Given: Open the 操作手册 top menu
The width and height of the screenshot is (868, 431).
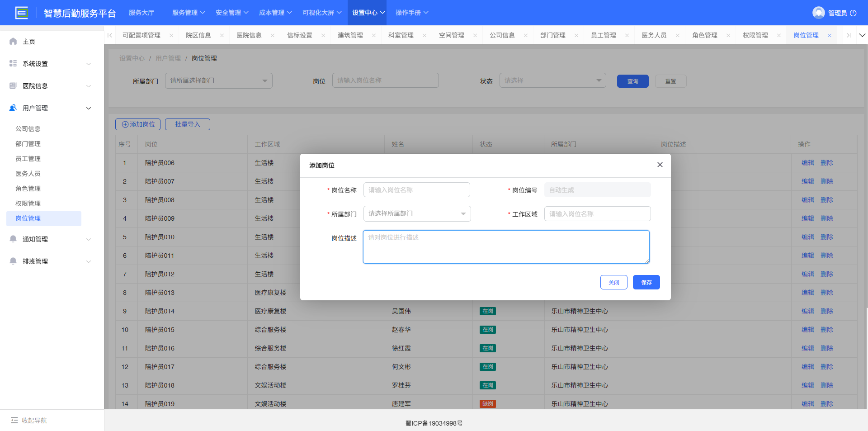Looking at the screenshot, I should pyautogui.click(x=412, y=13).
